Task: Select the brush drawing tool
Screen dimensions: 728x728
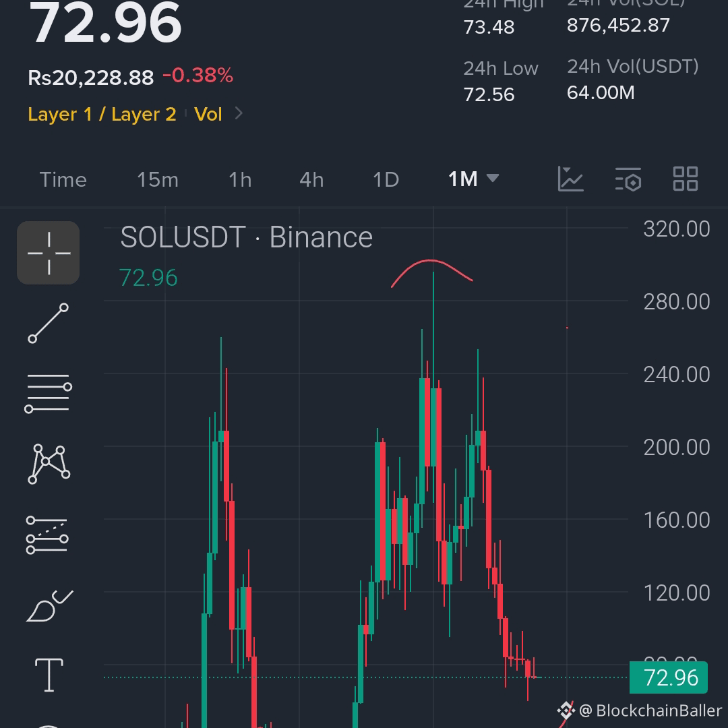Action: (49, 606)
